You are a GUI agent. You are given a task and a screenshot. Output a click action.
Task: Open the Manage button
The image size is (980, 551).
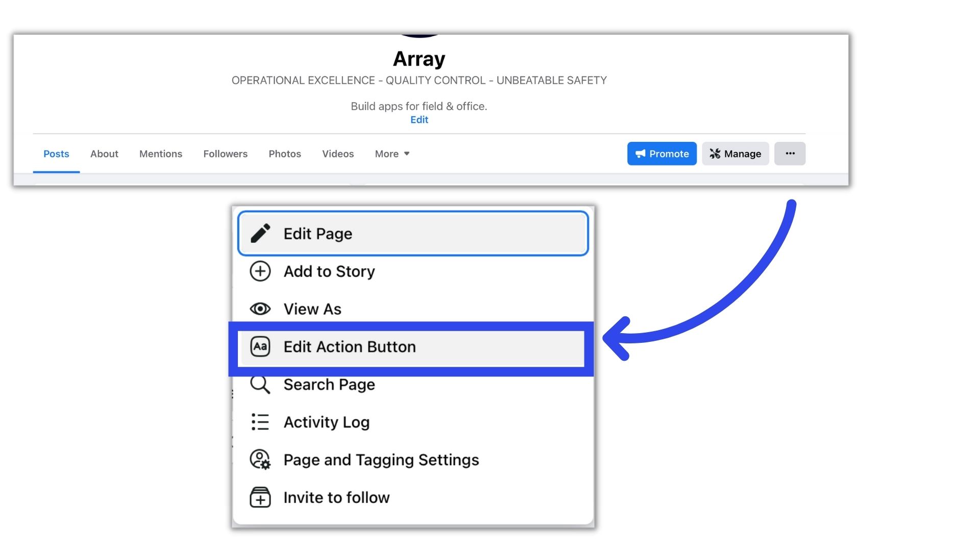tap(735, 154)
